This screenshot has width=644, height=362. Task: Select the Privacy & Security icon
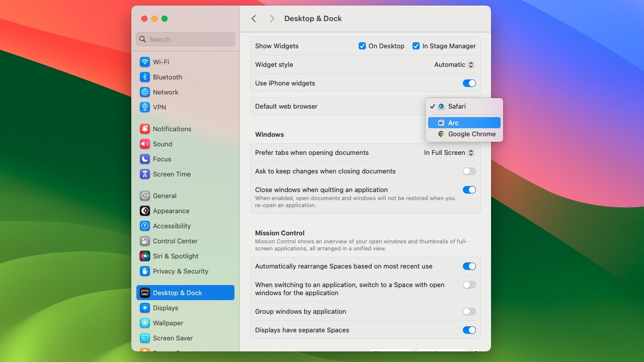click(146, 271)
